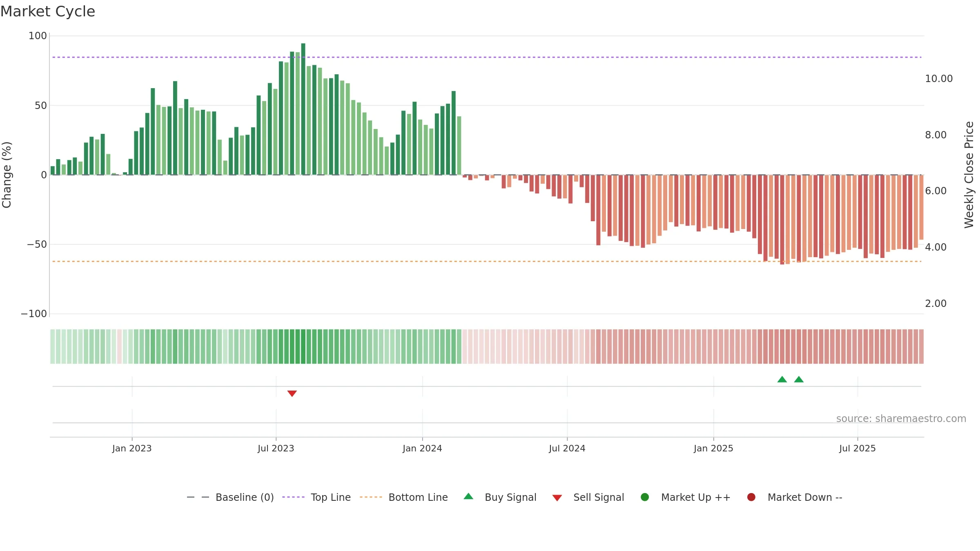Screen dimensions: 980x551
Task: Click the 2.00 tick on the right axis
Action: pos(935,304)
